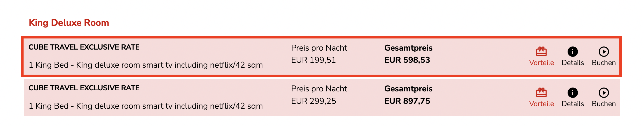Click the nightly price EUR 299,25
Image resolution: width=644 pixels, height=126 pixels.
pyautogui.click(x=313, y=101)
